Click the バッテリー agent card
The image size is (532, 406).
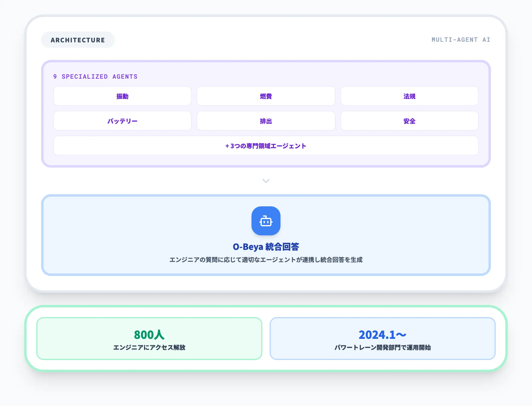pos(122,121)
